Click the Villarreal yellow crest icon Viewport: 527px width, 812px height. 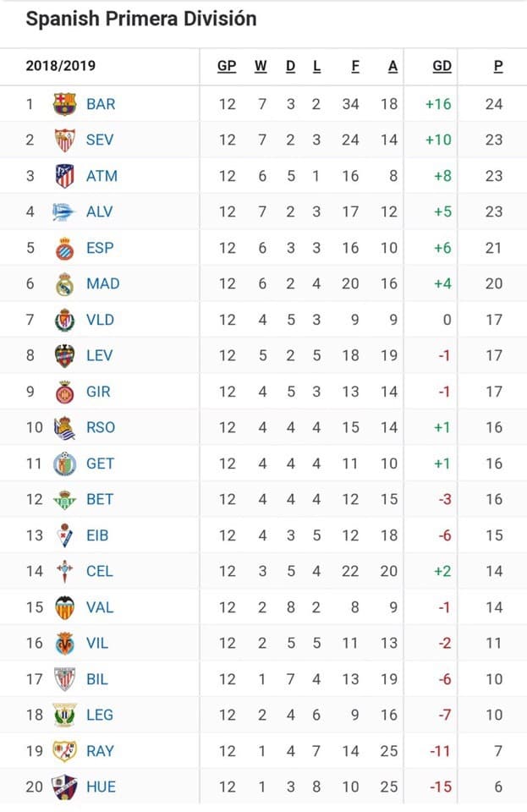pyautogui.click(x=64, y=643)
